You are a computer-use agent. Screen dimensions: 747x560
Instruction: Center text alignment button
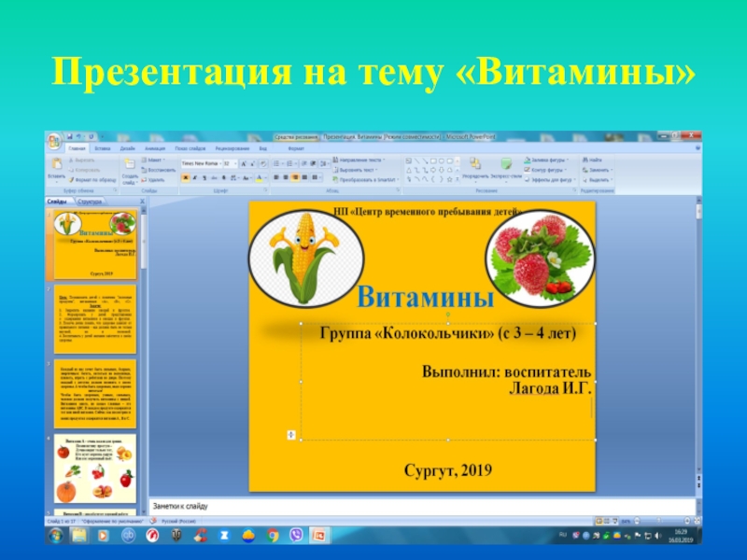click(x=286, y=177)
